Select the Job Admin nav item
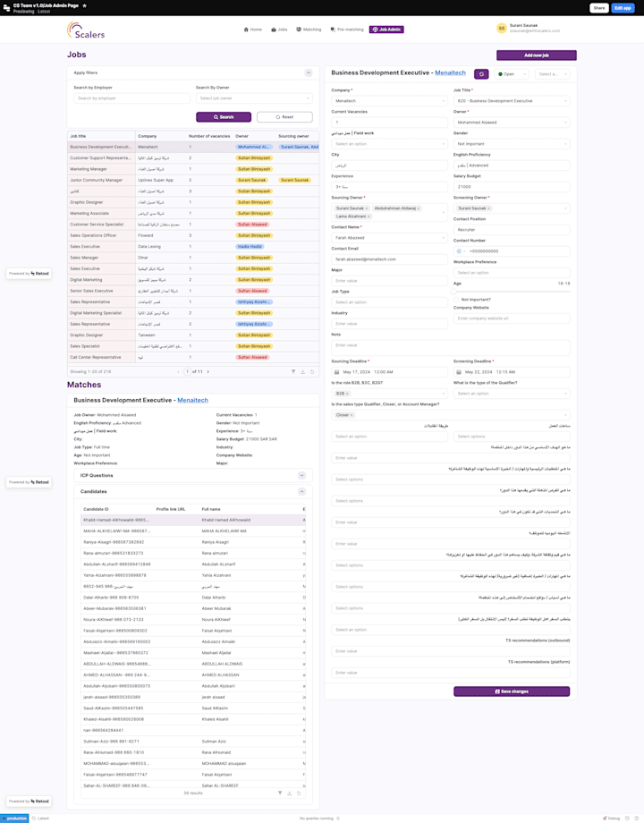The width and height of the screenshot is (644, 823). (386, 30)
